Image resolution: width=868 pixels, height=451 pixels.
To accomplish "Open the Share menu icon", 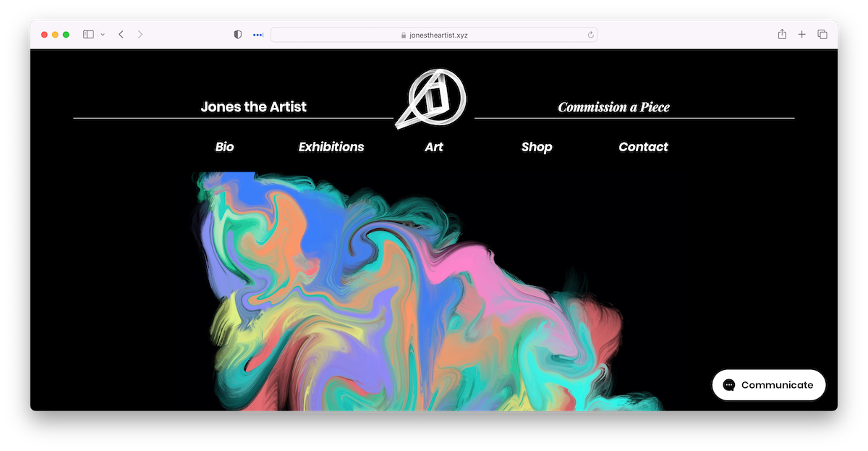I will pos(782,34).
